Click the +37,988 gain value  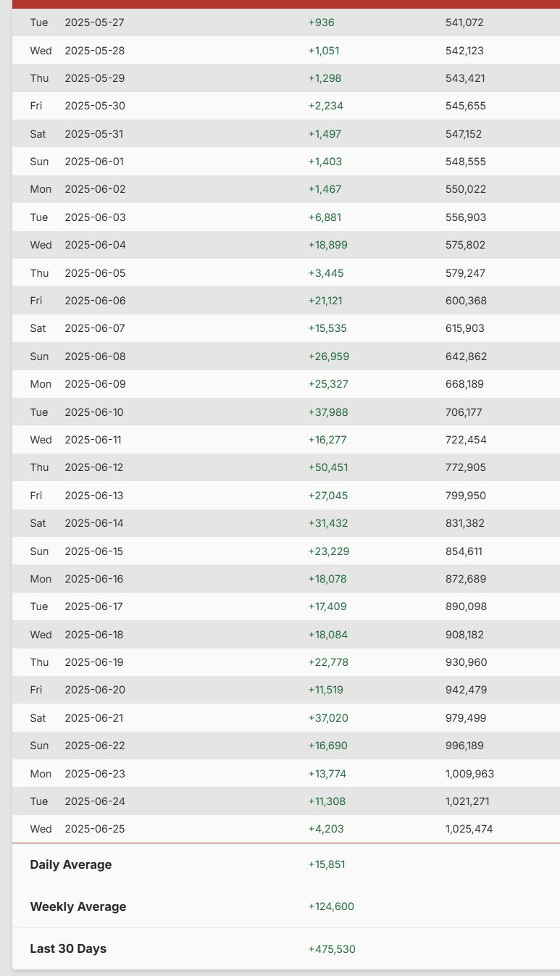(x=328, y=412)
